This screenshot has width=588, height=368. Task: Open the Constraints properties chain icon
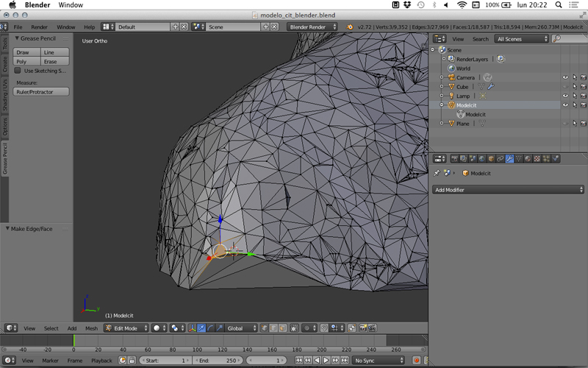[500, 159]
